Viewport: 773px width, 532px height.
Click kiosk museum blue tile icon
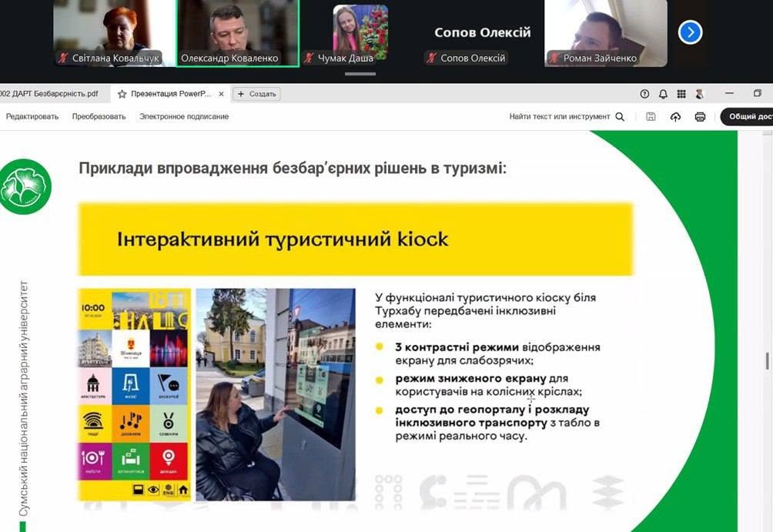(131, 386)
